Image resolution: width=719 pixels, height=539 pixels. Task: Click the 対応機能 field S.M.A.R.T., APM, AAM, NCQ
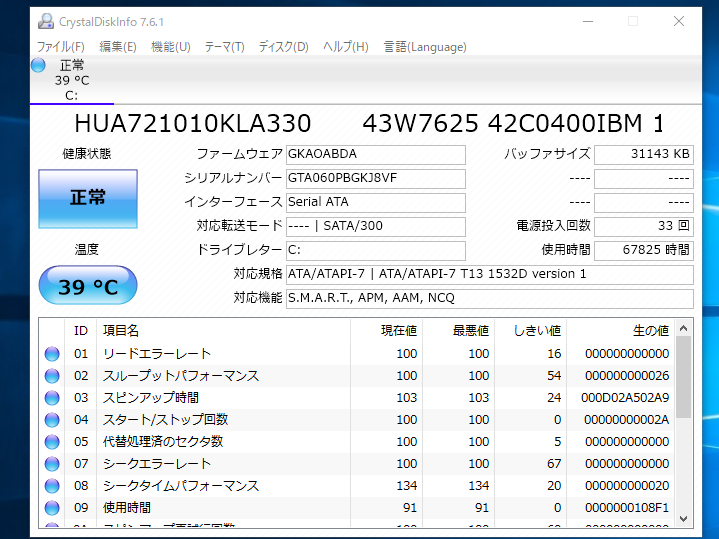pos(490,299)
